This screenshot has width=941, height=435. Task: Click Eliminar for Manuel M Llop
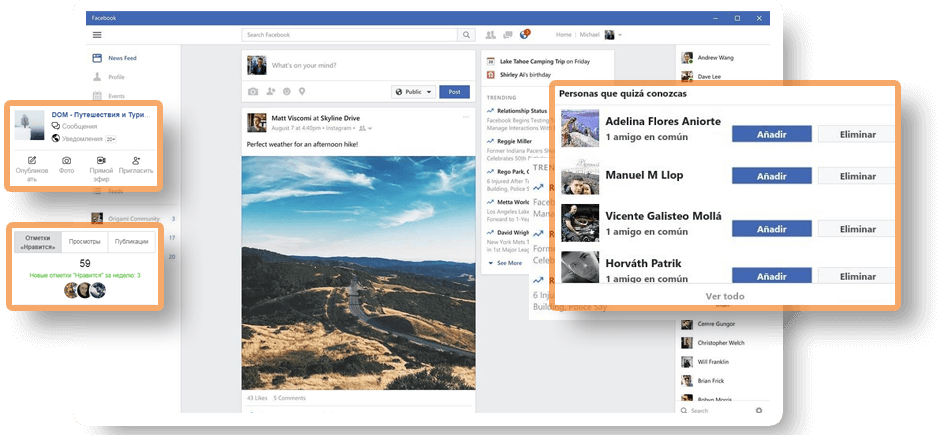click(x=858, y=176)
